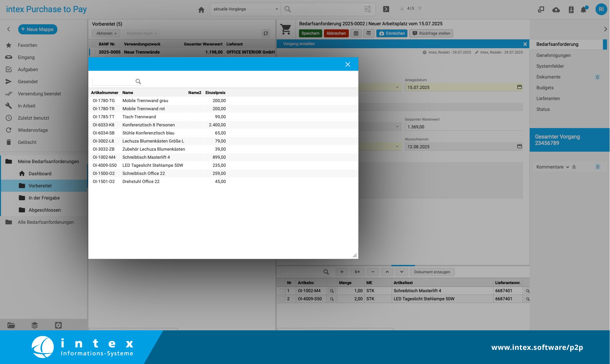Tick the checkbox on line item 1

click(281, 290)
